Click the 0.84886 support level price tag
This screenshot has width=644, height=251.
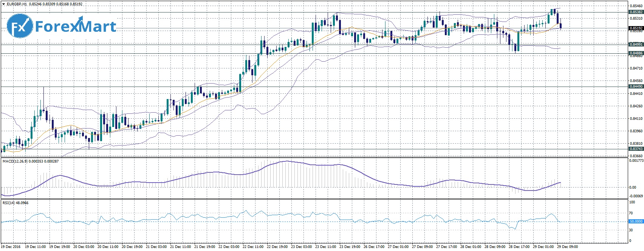pyautogui.click(x=636, y=53)
